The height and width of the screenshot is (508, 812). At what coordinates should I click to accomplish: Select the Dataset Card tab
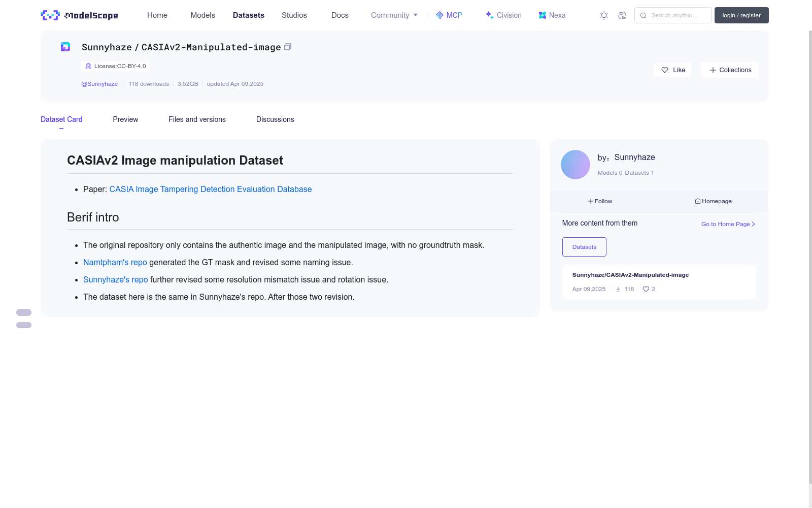coord(61,119)
